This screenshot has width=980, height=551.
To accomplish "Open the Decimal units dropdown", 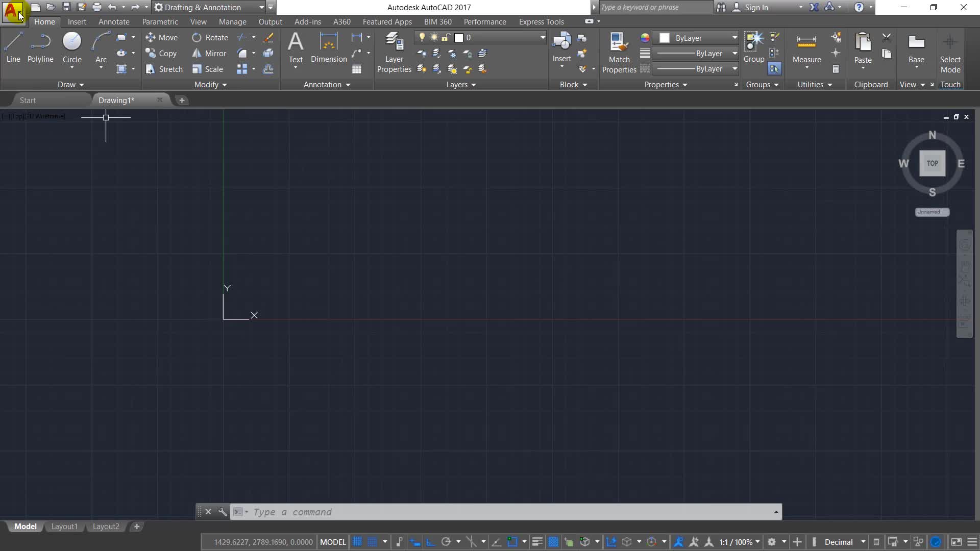I will coord(863,542).
